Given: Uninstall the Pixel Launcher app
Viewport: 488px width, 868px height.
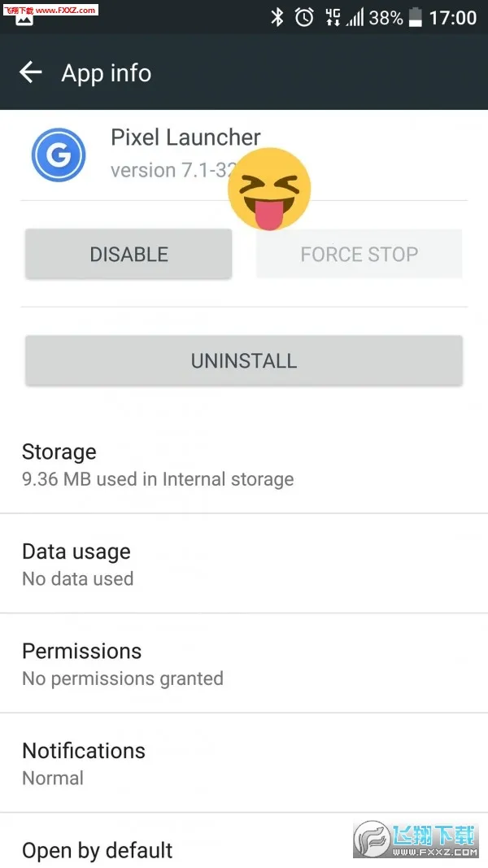Looking at the screenshot, I should [243, 360].
